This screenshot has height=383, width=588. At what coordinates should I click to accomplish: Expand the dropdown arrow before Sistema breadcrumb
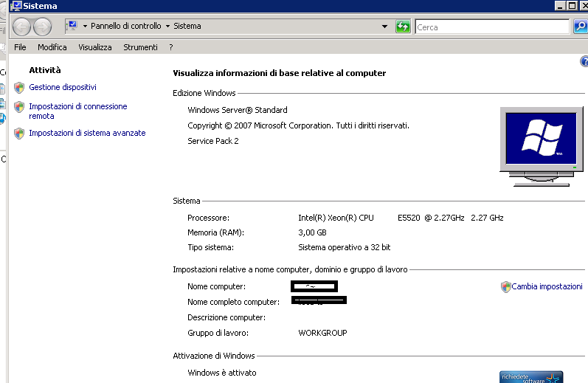coord(167,27)
